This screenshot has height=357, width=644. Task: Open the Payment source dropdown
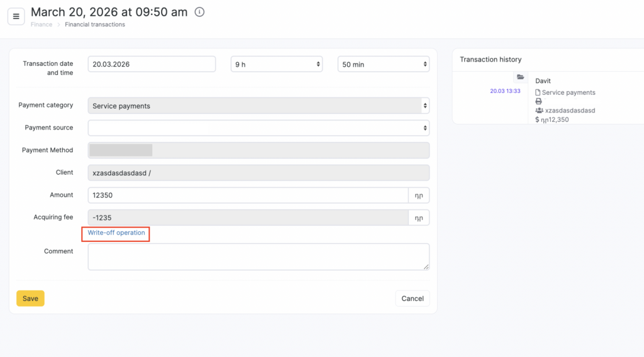(x=258, y=128)
